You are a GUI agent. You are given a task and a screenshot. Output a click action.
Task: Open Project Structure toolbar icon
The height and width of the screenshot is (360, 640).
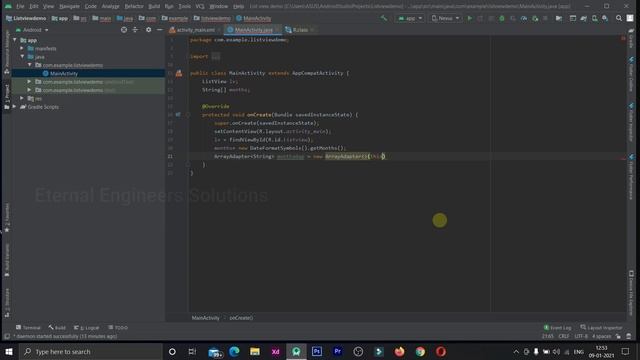click(559, 18)
